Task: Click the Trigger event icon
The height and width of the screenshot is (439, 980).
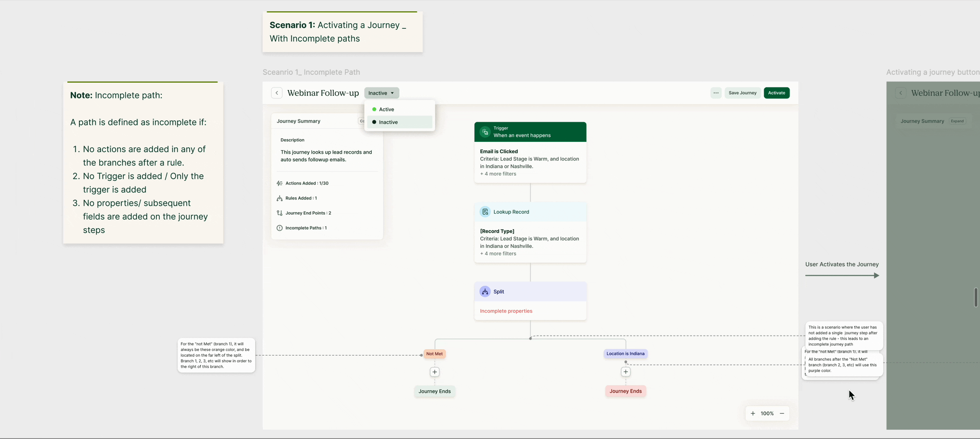Action: point(485,132)
